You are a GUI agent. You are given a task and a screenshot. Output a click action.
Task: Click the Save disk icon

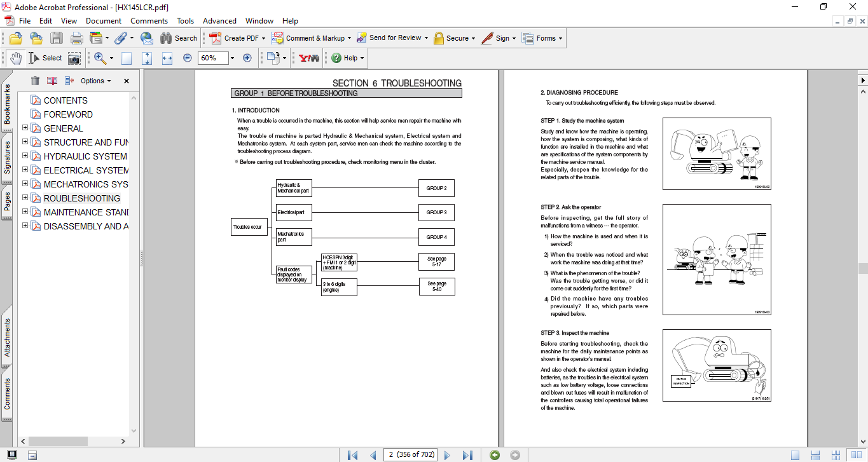point(57,38)
